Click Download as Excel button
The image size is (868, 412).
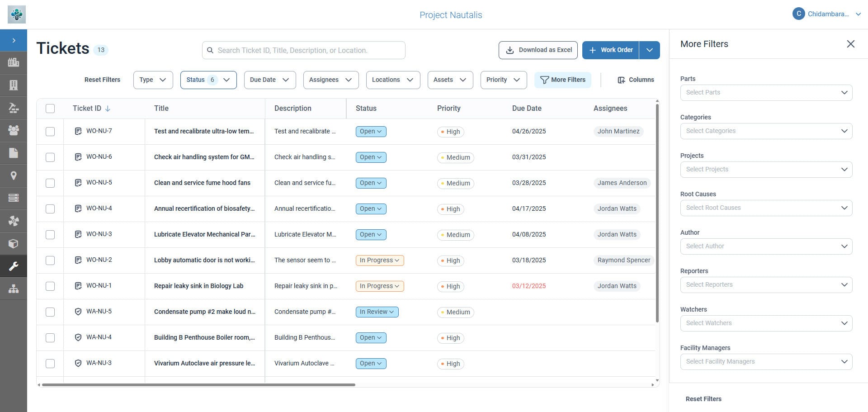coord(538,50)
